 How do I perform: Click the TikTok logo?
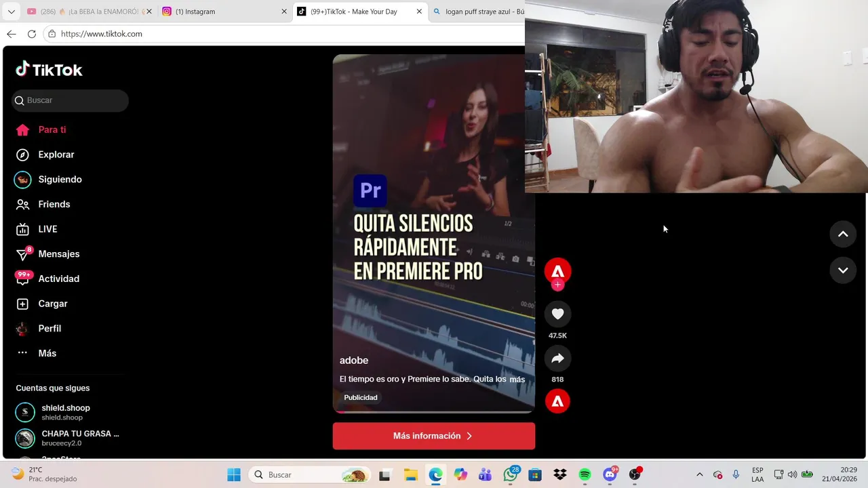49,69
